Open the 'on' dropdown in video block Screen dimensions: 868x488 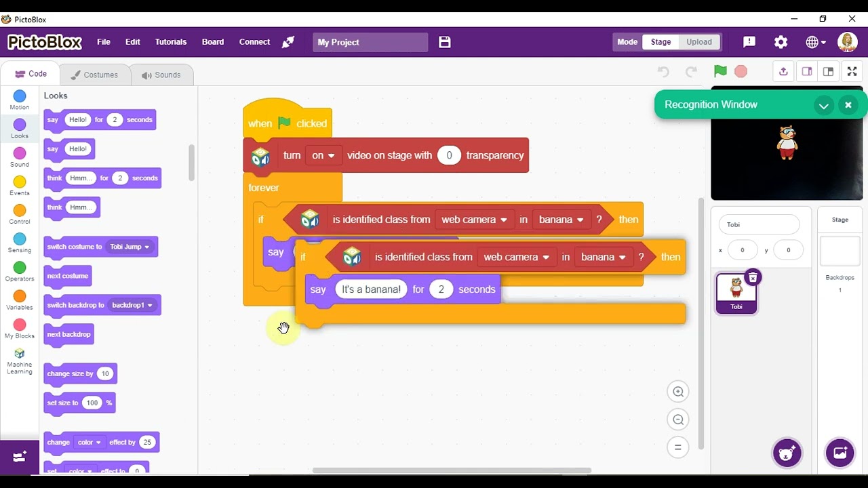[x=323, y=155]
